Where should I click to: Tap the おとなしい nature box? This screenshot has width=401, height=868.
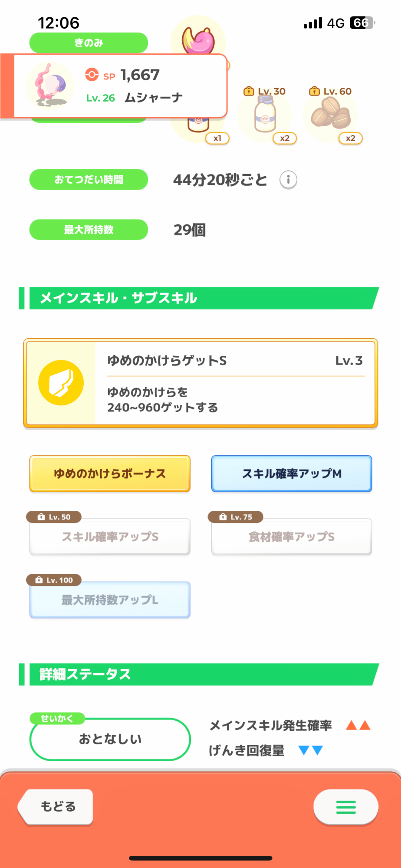point(110,739)
